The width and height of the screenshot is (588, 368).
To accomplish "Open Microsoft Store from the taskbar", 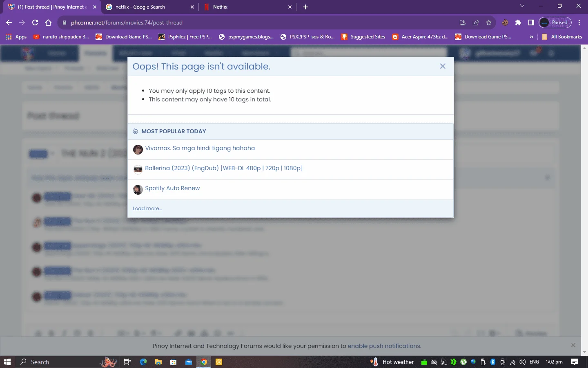I will point(174,362).
